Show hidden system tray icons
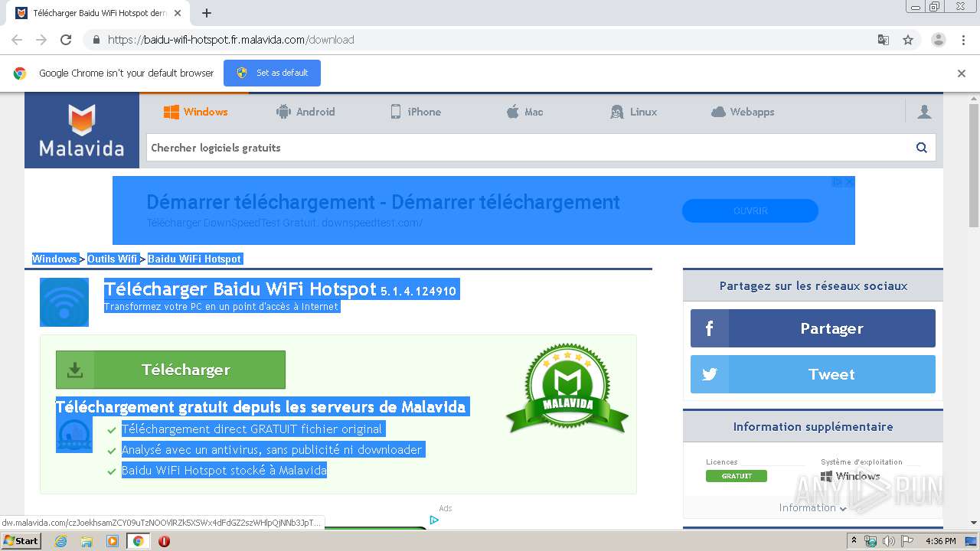Screen dimensions: 980x551 854,541
